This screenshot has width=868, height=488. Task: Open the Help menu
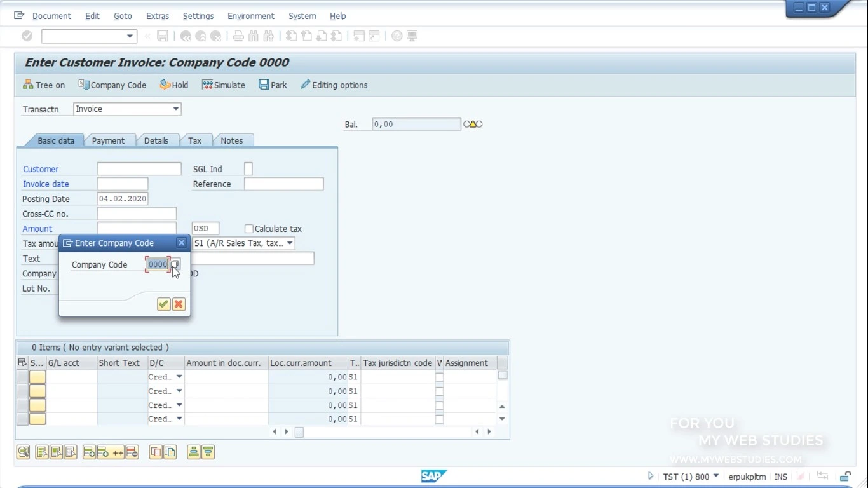(x=338, y=16)
